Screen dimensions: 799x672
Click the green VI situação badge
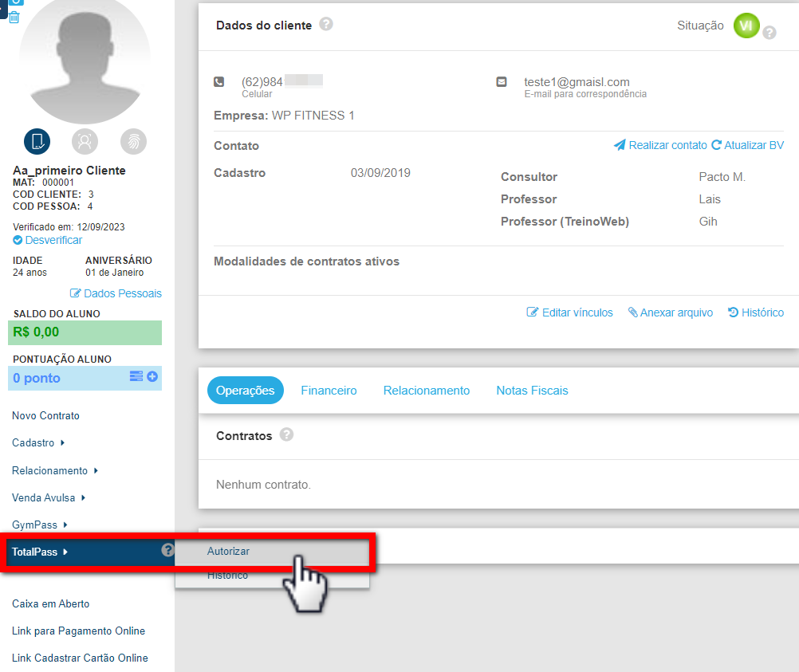pyautogui.click(x=746, y=26)
